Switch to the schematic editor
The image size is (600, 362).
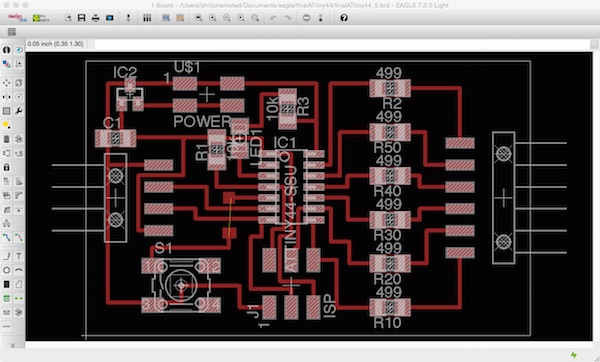(128, 18)
